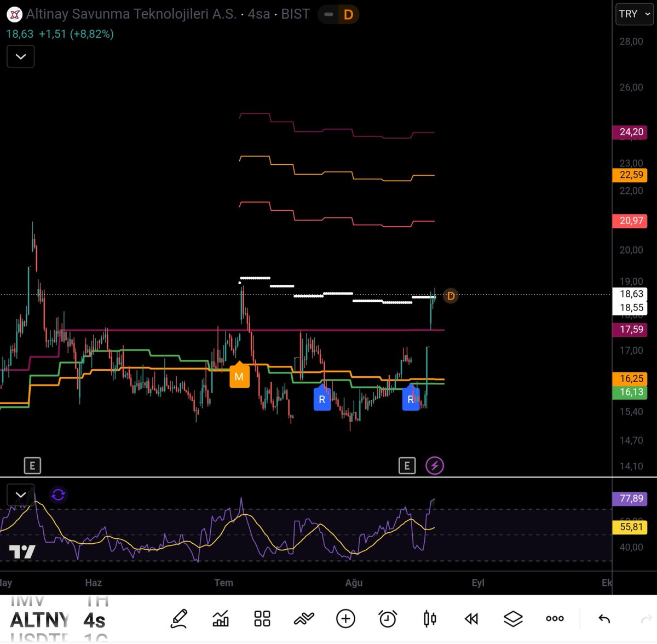Select the ALTNY symbol in picker
This screenshot has height=644, width=657.
click(39, 620)
